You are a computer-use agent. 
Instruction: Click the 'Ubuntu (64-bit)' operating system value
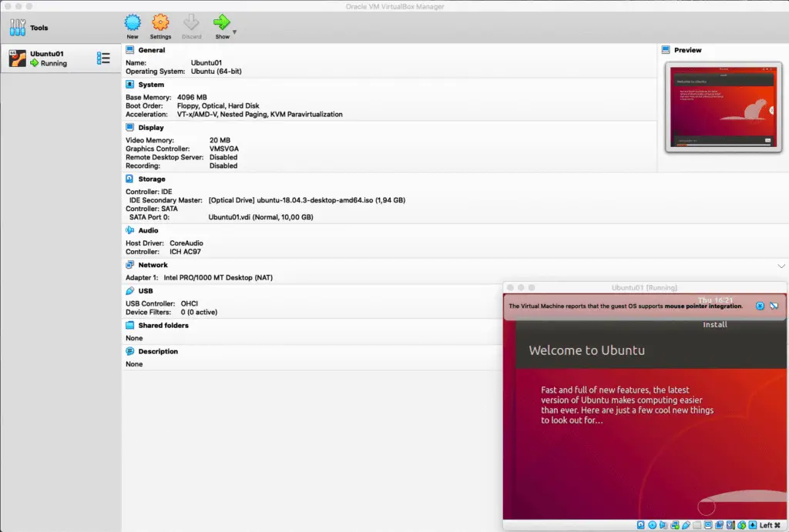[x=216, y=72]
